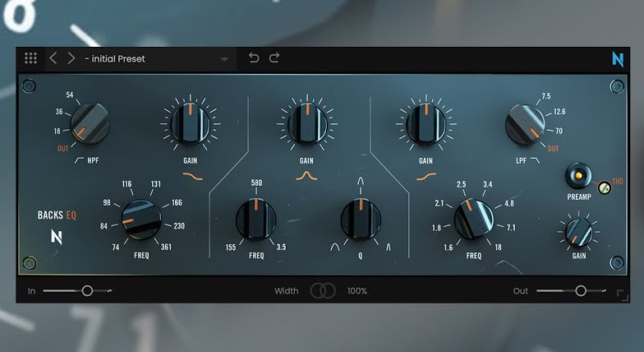Click the In level slider handle
The image size is (644, 352).
click(x=87, y=290)
